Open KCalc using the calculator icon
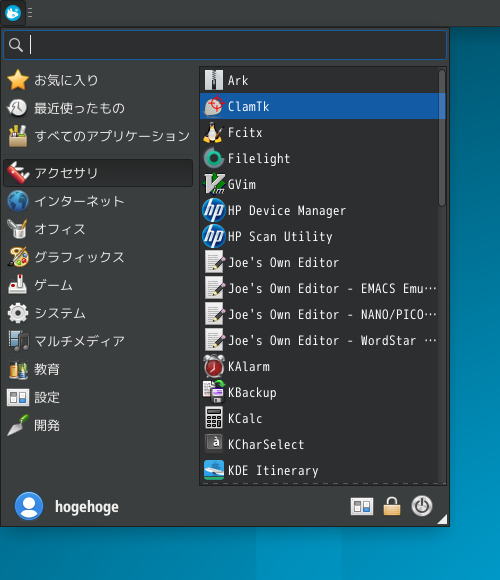 tap(214, 418)
